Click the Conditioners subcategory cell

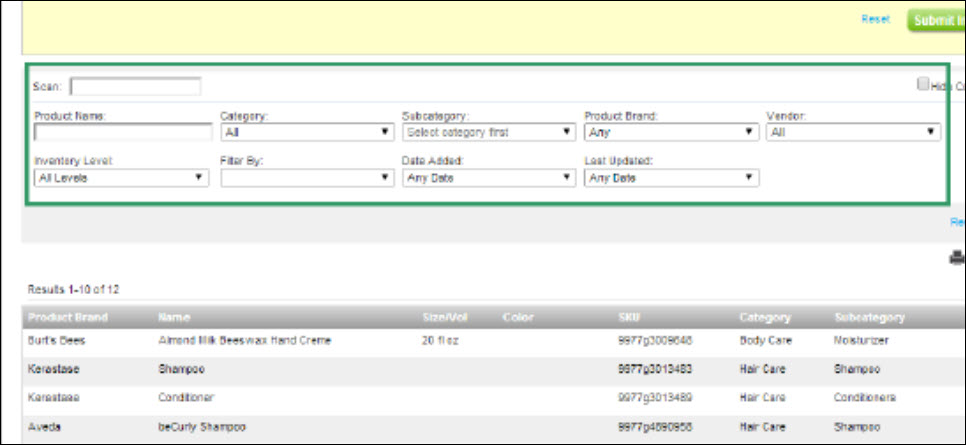pyautogui.click(x=865, y=398)
